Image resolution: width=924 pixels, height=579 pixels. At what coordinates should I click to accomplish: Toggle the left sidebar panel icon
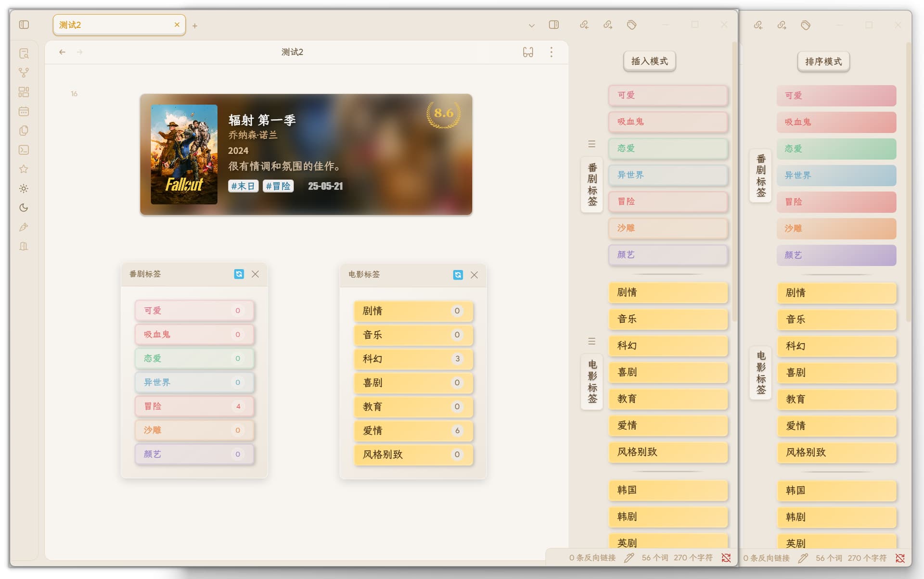(24, 25)
